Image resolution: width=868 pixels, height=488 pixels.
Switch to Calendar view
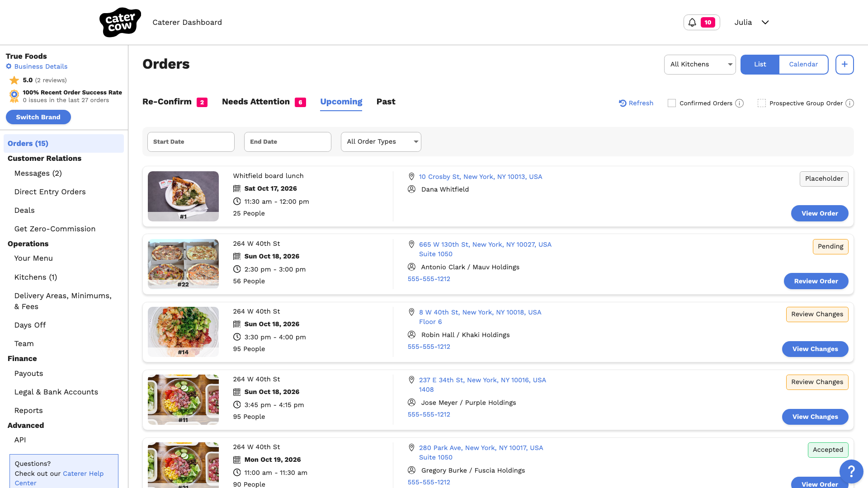803,64
